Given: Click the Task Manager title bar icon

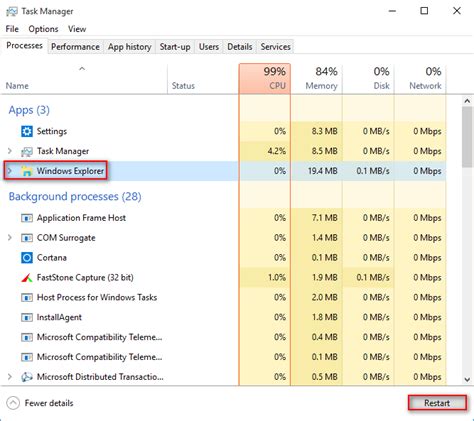Looking at the screenshot, I should (x=12, y=12).
